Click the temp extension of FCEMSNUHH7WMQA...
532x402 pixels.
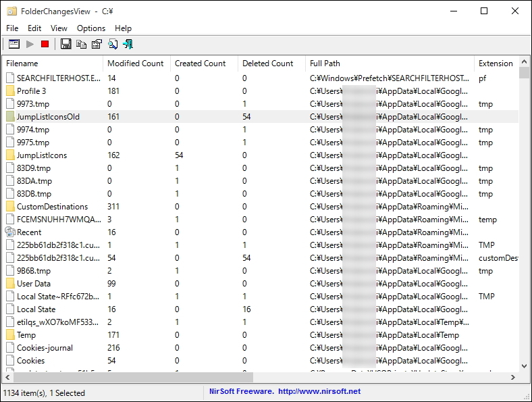[x=487, y=220]
